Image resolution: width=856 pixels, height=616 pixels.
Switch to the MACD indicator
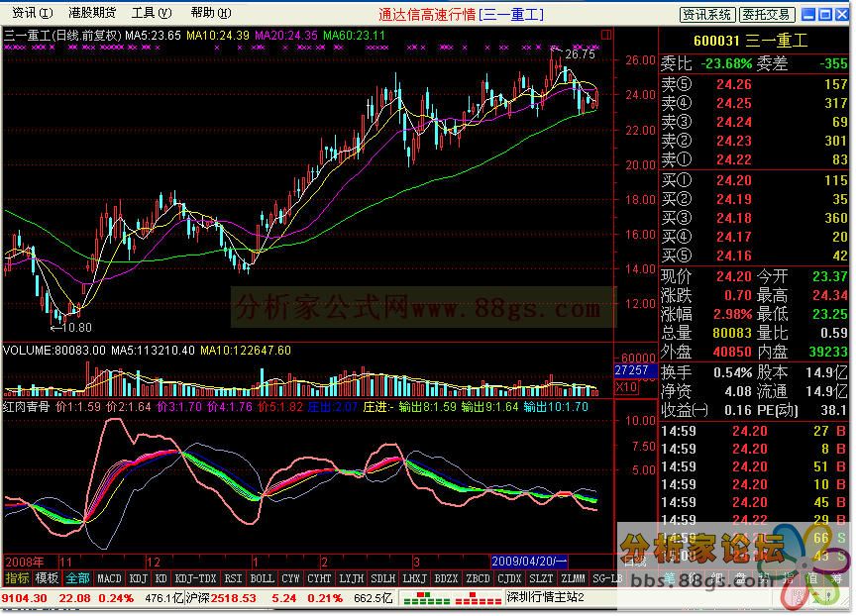click(x=109, y=578)
